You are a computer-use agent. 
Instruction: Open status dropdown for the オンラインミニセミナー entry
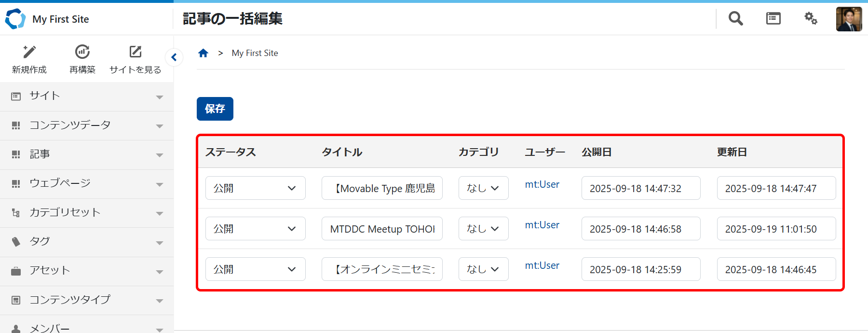[x=255, y=269]
